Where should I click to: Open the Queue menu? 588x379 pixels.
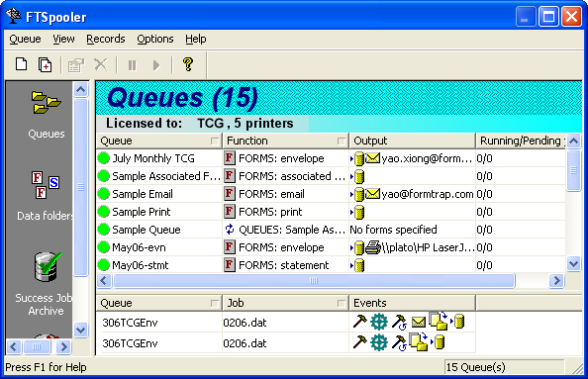click(25, 39)
